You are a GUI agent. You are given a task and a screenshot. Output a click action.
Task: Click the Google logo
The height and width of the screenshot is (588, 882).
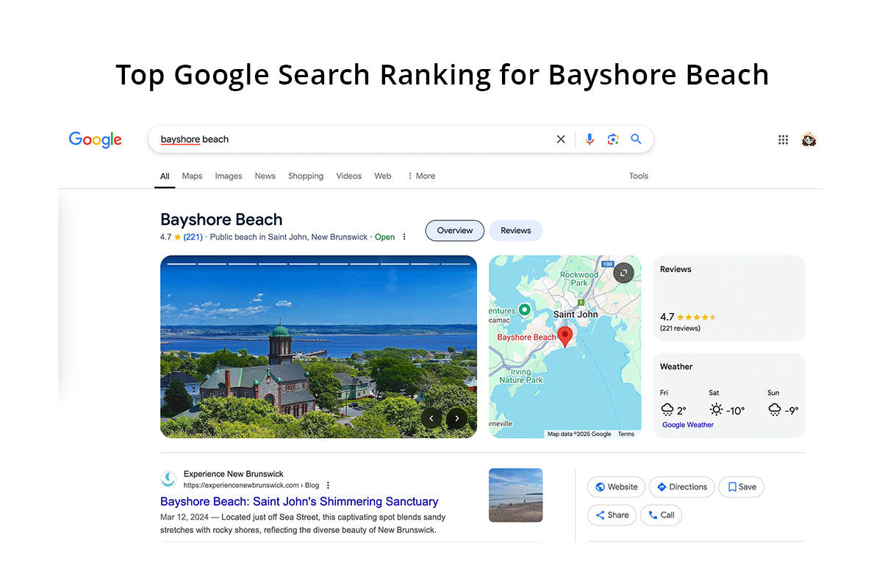(x=95, y=139)
